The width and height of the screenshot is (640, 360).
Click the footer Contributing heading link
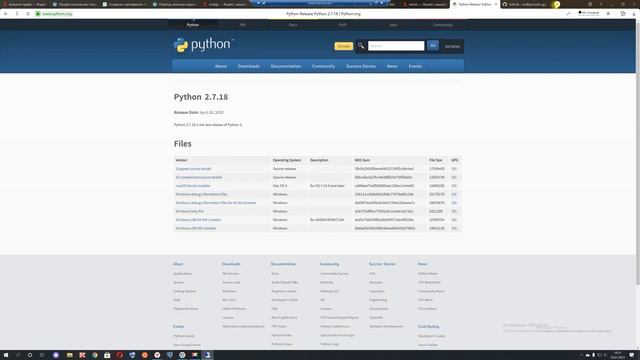pos(429,327)
